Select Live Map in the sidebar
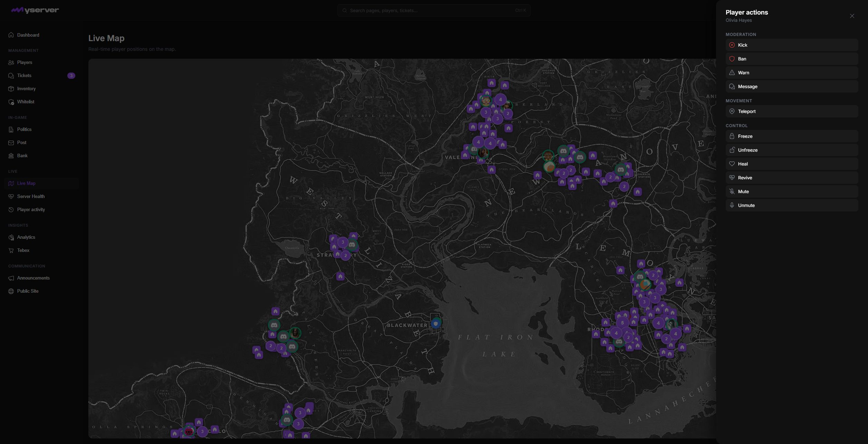Image resolution: width=868 pixels, height=444 pixels. pyautogui.click(x=41, y=183)
